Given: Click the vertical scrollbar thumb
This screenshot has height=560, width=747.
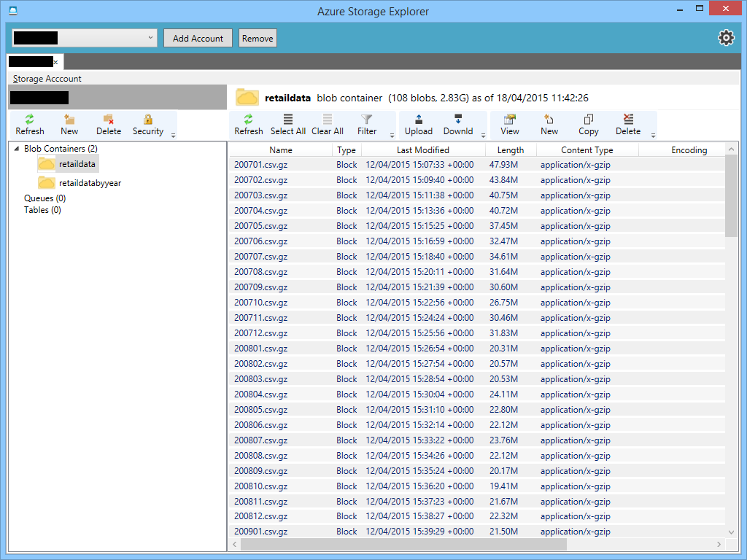Looking at the screenshot, I should click(731, 195).
